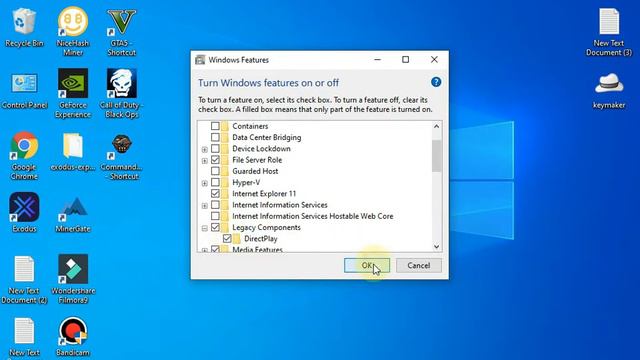Expand the Device Lockdown tree node
The height and width of the screenshot is (360, 640).
204,149
